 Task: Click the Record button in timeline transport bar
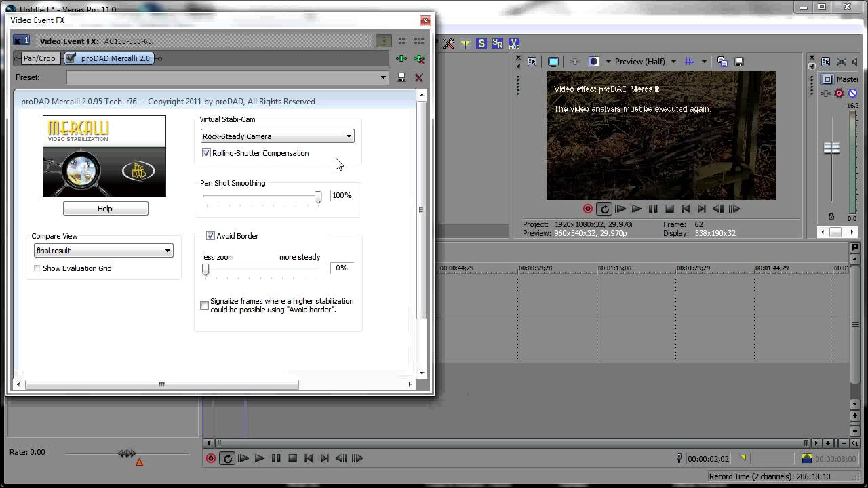pos(211,458)
